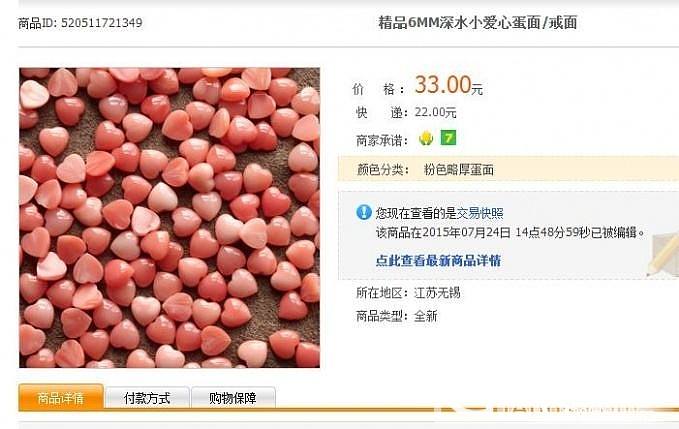Viewport: 679px width, 429px height.
Task: Open the 点此查看最新商品详情 link
Action: tap(438, 261)
